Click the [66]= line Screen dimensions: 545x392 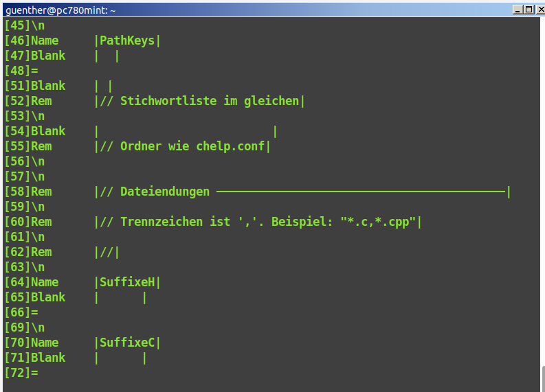[21, 312]
